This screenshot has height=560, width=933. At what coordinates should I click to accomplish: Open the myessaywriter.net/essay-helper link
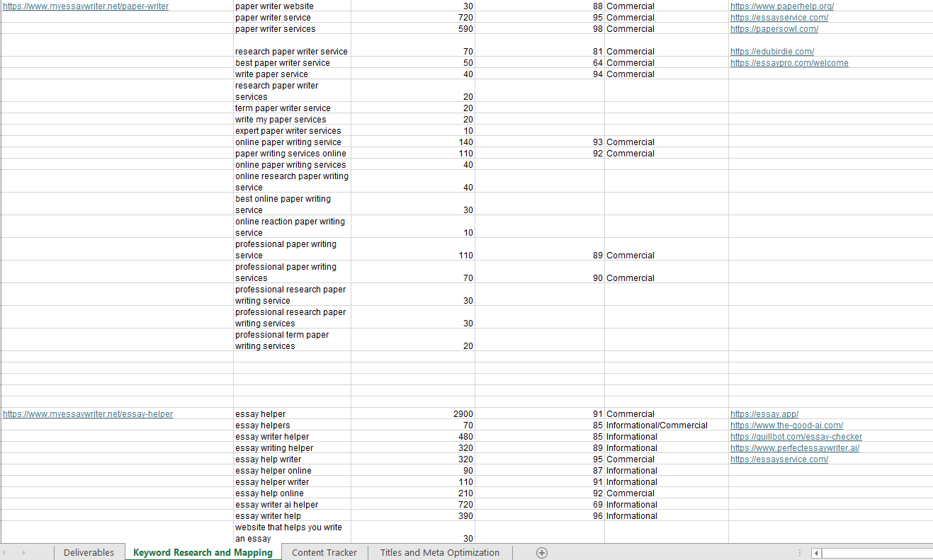(x=88, y=414)
